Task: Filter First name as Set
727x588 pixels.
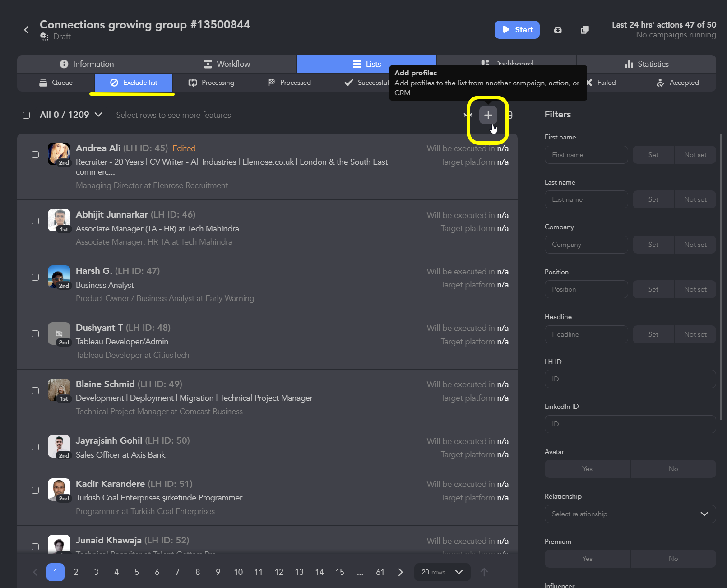Action: click(653, 155)
